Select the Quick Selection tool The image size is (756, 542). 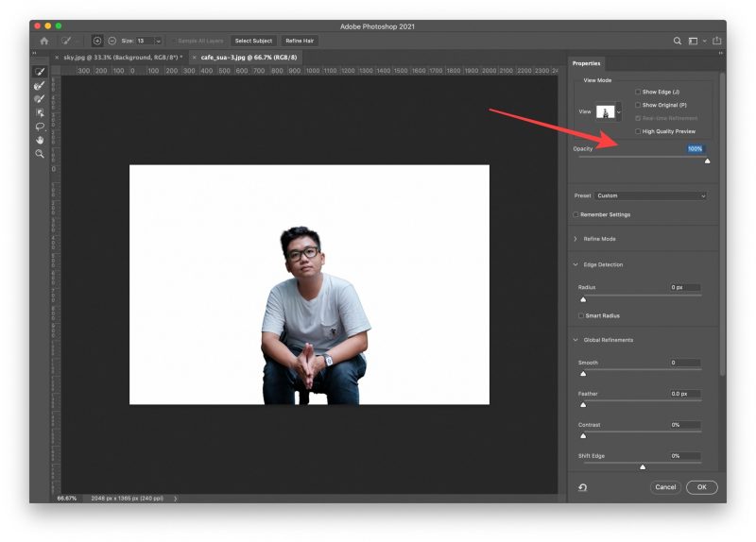[40, 72]
